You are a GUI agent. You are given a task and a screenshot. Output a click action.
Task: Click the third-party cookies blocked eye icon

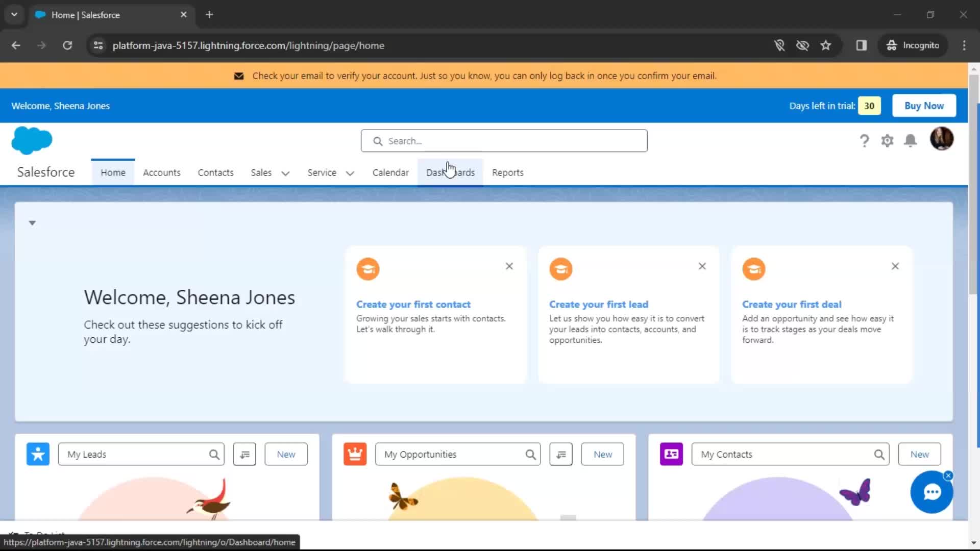[802, 45]
